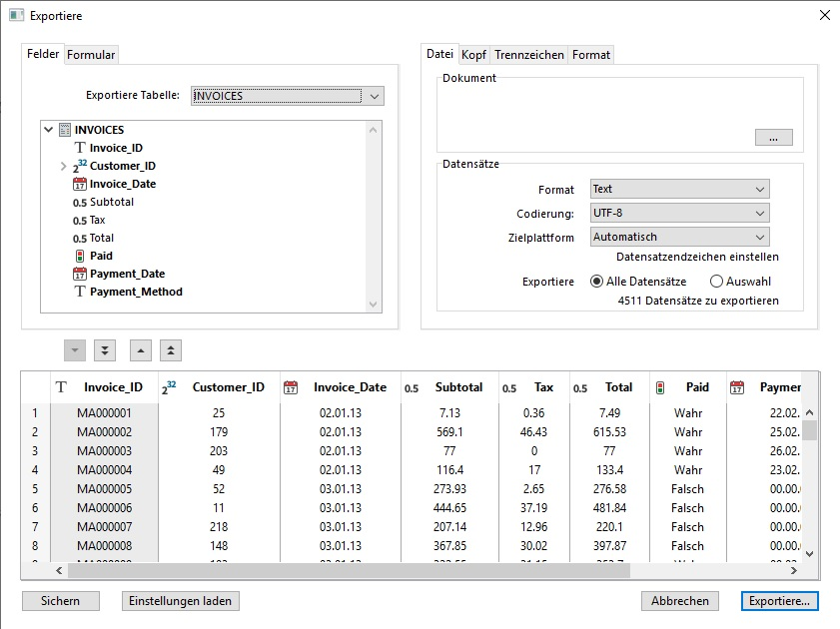Click the Exportiere... button
The width and height of the screenshot is (840, 629).
(x=780, y=600)
